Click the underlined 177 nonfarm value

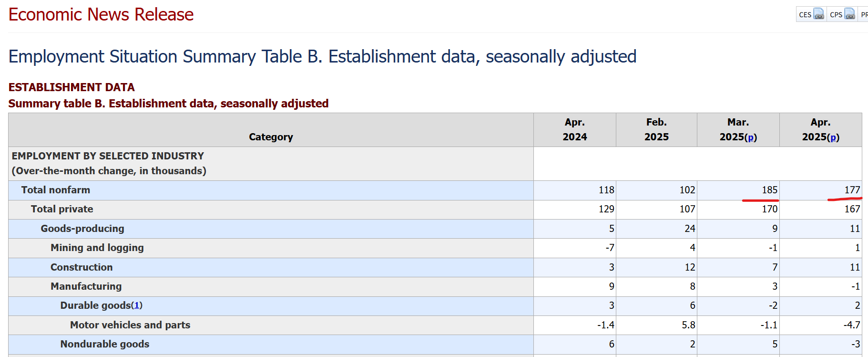[x=852, y=190]
